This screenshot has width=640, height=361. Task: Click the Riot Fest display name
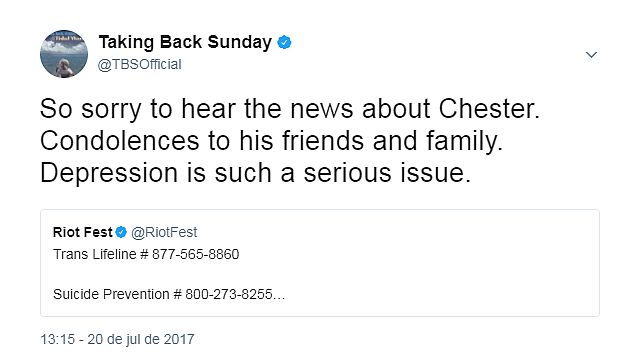[82, 232]
